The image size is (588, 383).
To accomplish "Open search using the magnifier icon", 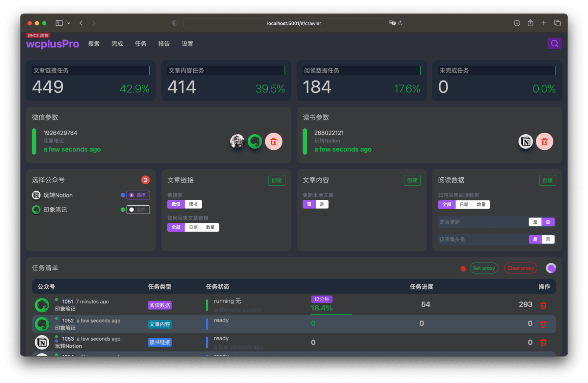I will click(555, 43).
